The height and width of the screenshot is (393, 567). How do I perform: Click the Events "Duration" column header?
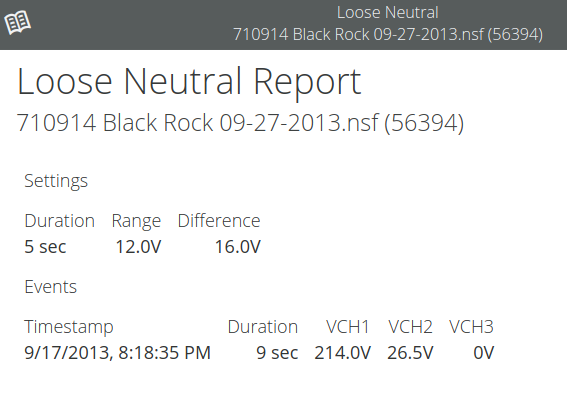coord(263,327)
